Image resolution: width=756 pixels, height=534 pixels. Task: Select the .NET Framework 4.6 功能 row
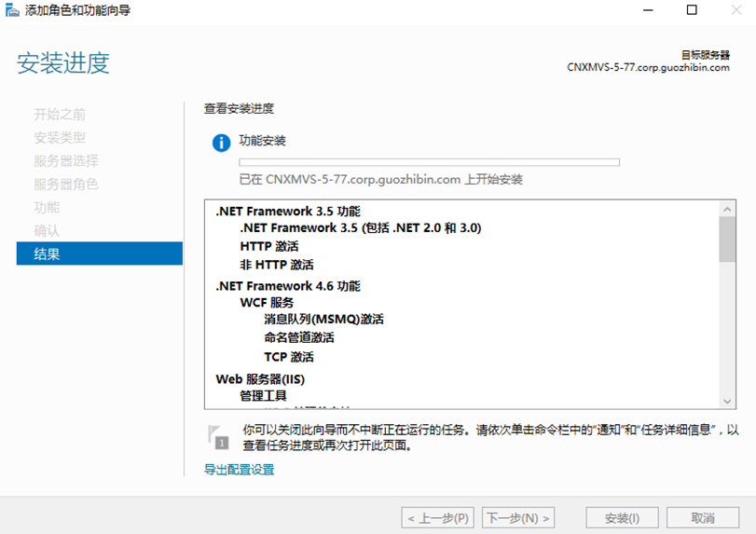[x=288, y=286]
